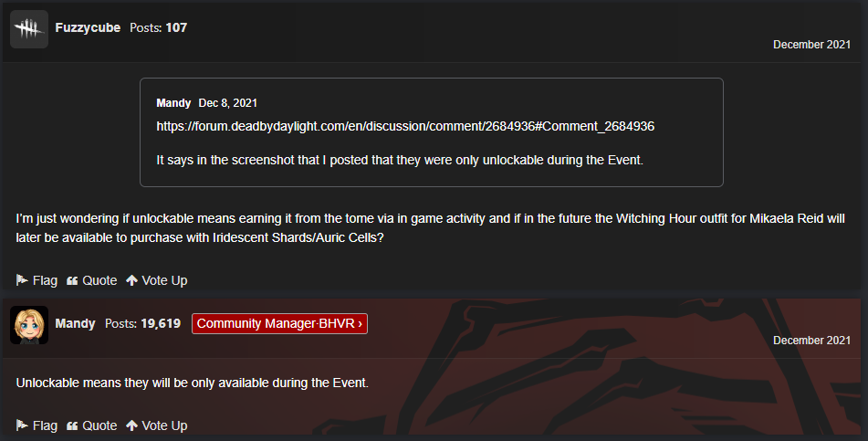The width and height of the screenshot is (868, 441).
Task: Quote Mandy's reply about Unlockable
Action: click(x=92, y=425)
